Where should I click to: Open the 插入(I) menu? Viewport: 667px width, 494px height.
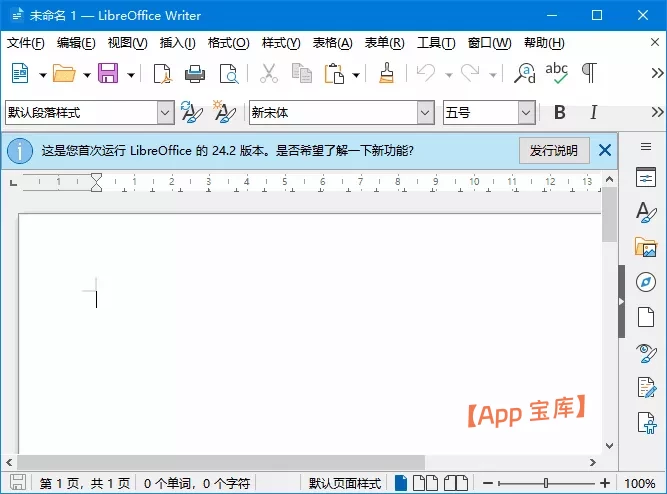tap(177, 43)
